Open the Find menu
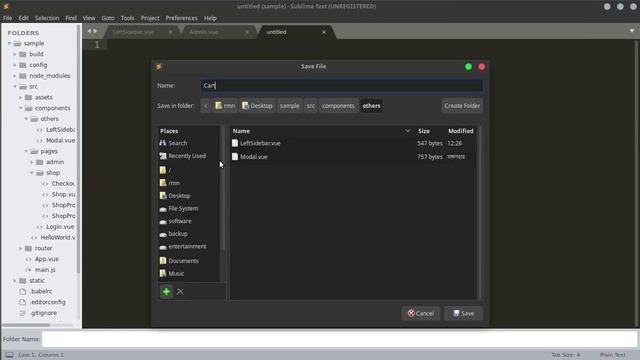Screen dimensions: 640x360 [x=71, y=18]
